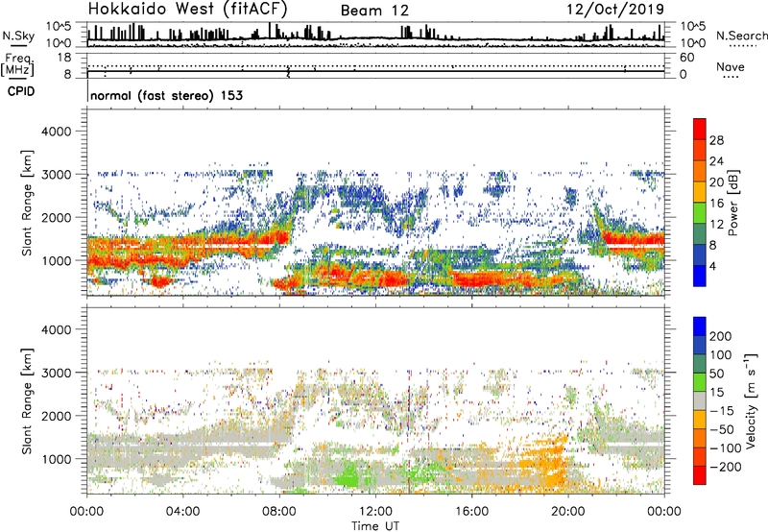Click the gray segment of velocity colorbar
This screenshot has width=768, height=532.
click(700, 400)
